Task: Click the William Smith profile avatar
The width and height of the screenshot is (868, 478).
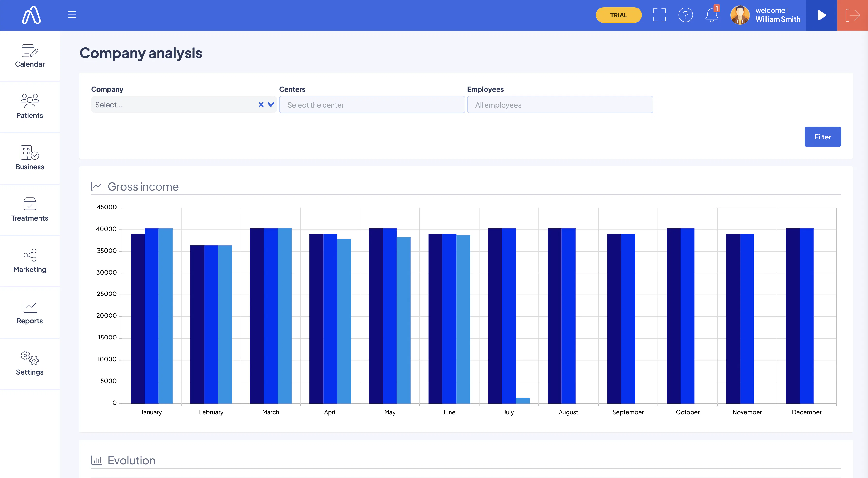Action: [740, 15]
